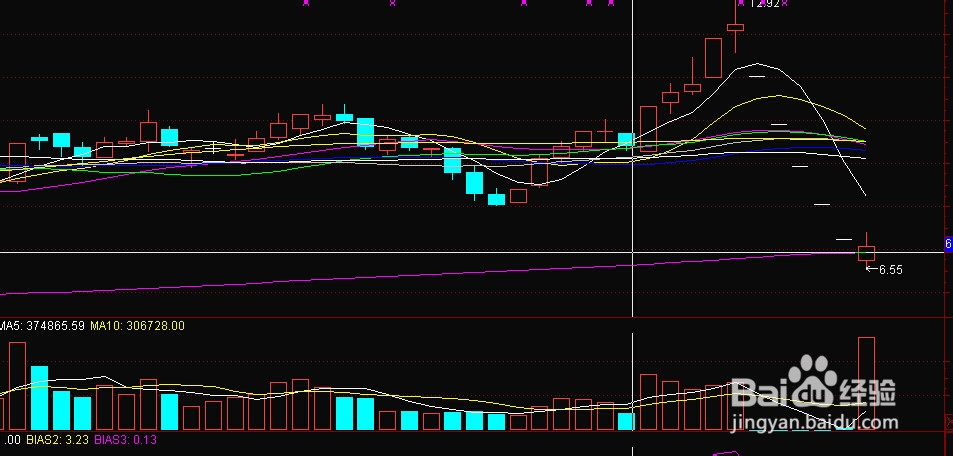Click the MA10: 306728.00 volume readout
The height and width of the screenshot is (456, 953).
point(137,326)
